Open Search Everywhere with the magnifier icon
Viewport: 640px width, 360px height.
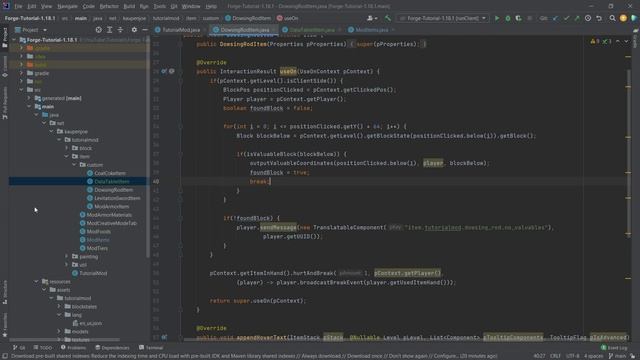pyautogui.click(x=612, y=18)
